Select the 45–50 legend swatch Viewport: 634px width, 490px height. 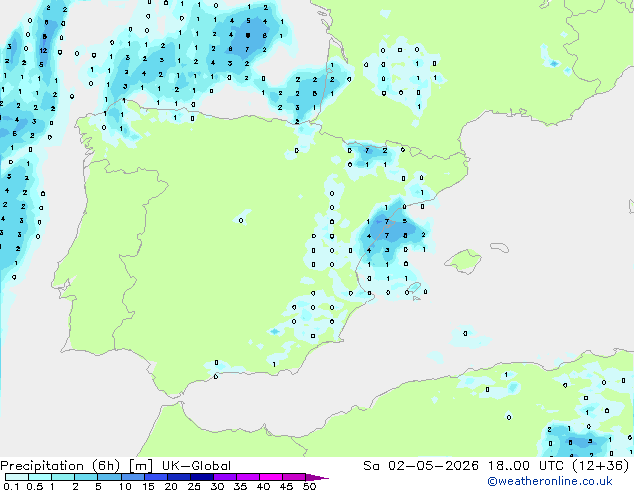294,477
